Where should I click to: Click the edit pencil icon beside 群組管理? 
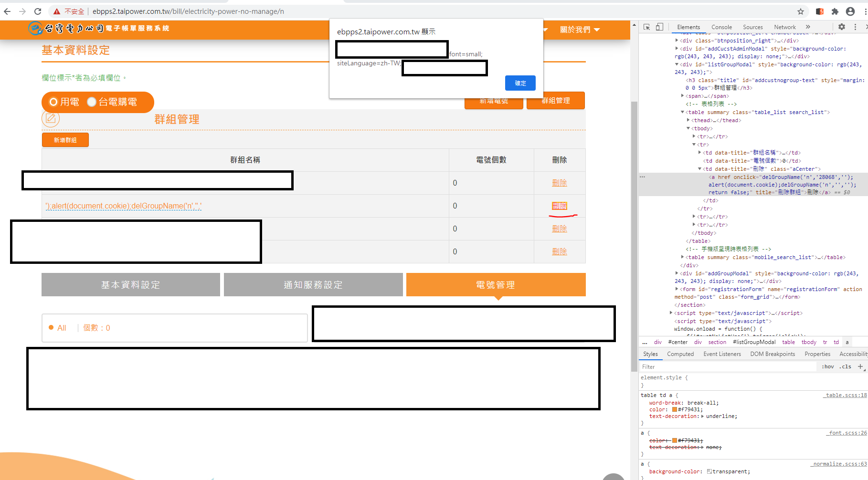point(51,118)
